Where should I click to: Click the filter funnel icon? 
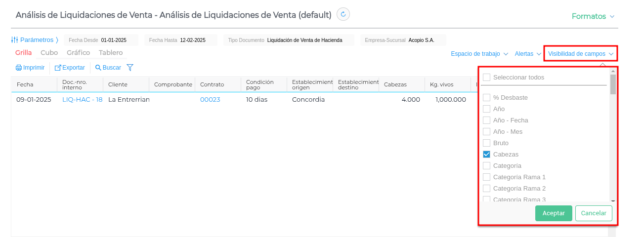click(130, 68)
